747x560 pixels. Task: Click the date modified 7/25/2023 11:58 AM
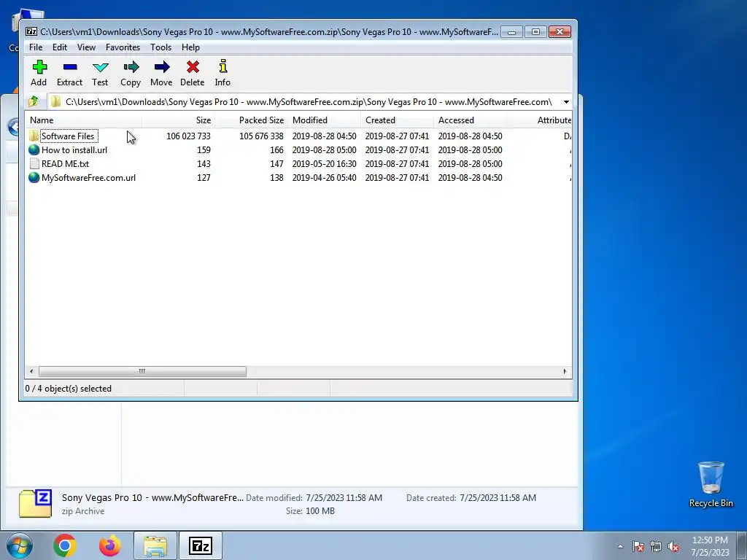(x=344, y=497)
